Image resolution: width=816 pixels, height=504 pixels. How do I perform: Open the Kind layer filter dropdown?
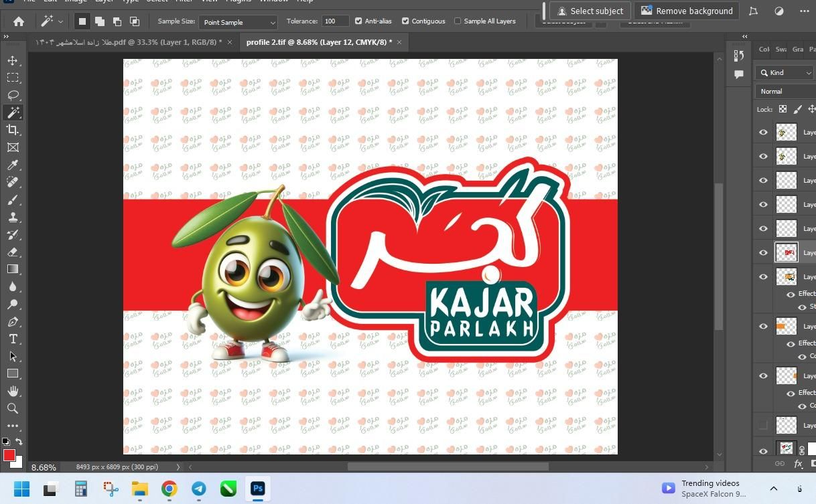785,72
